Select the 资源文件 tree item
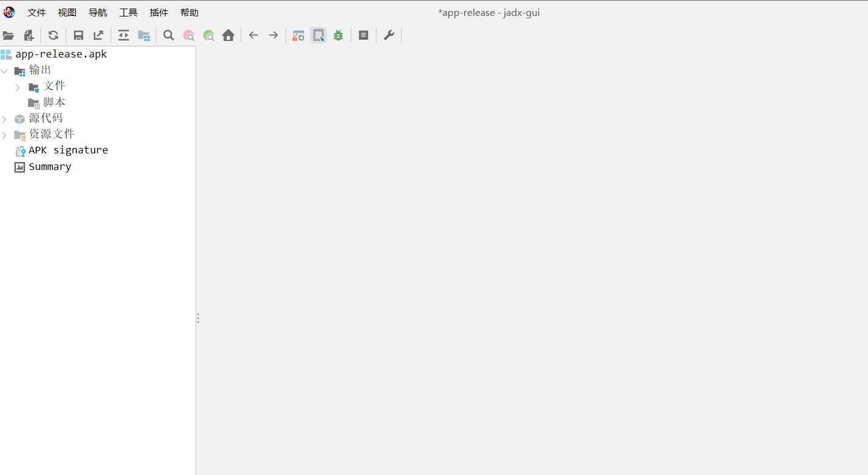This screenshot has width=868, height=475. point(52,134)
